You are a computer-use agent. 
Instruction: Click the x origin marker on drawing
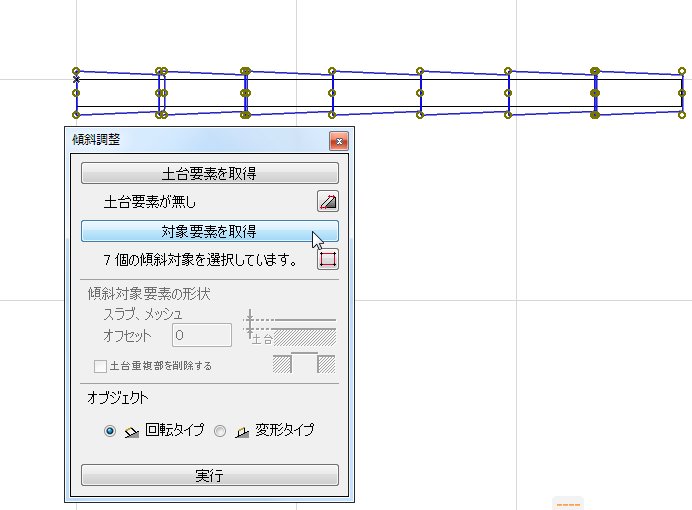coord(76,79)
